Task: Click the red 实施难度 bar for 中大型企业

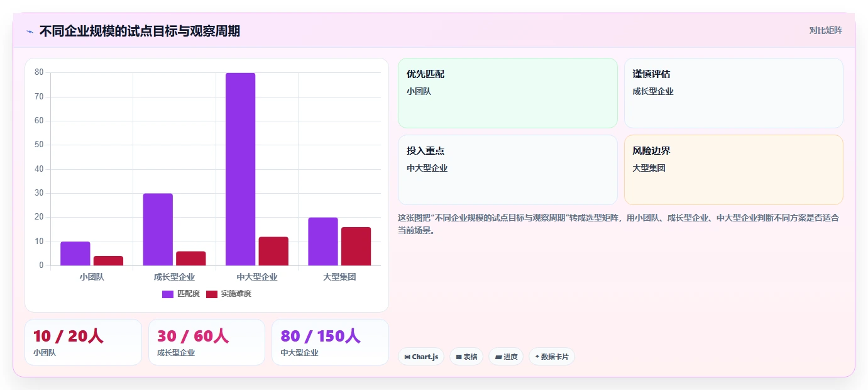Action: 273,251
